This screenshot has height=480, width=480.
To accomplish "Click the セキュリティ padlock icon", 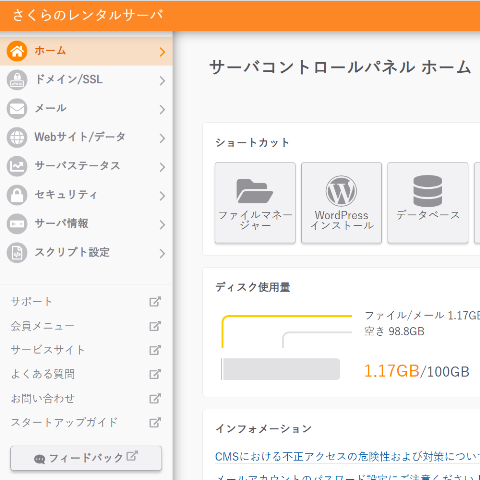I will [17, 195].
